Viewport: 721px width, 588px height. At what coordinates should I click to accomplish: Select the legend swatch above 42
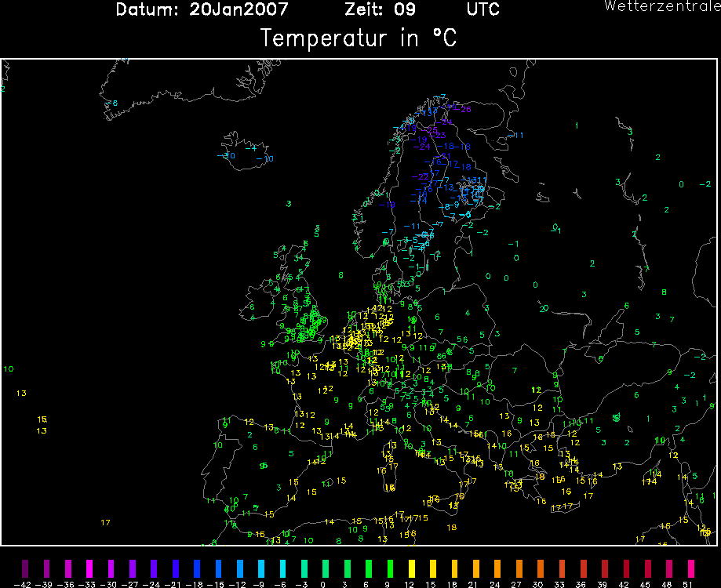pyautogui.click(x=626, y=568)
